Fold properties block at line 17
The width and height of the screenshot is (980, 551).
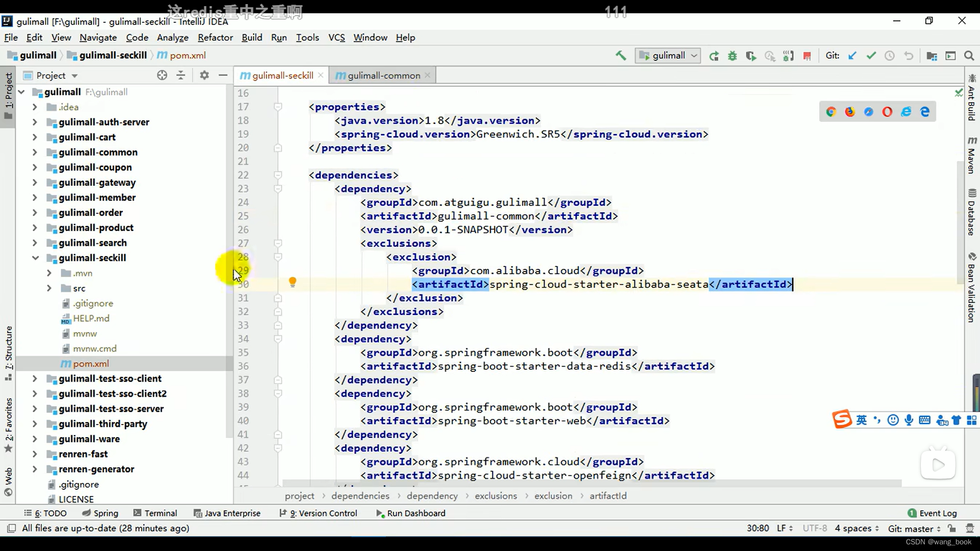click(x=278, y=107)
